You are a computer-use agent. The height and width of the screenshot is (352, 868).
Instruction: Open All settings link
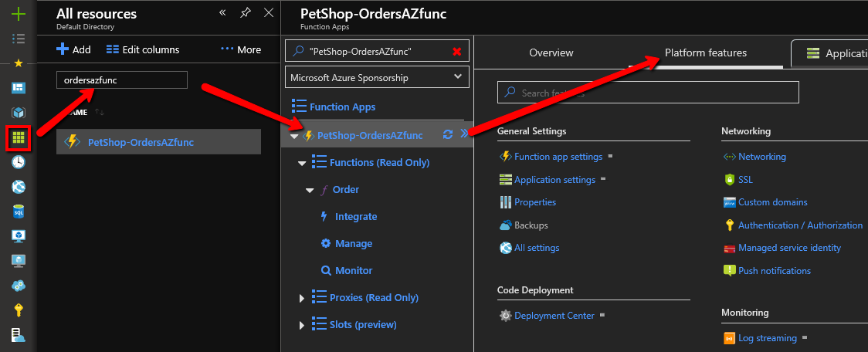[537, 248]
